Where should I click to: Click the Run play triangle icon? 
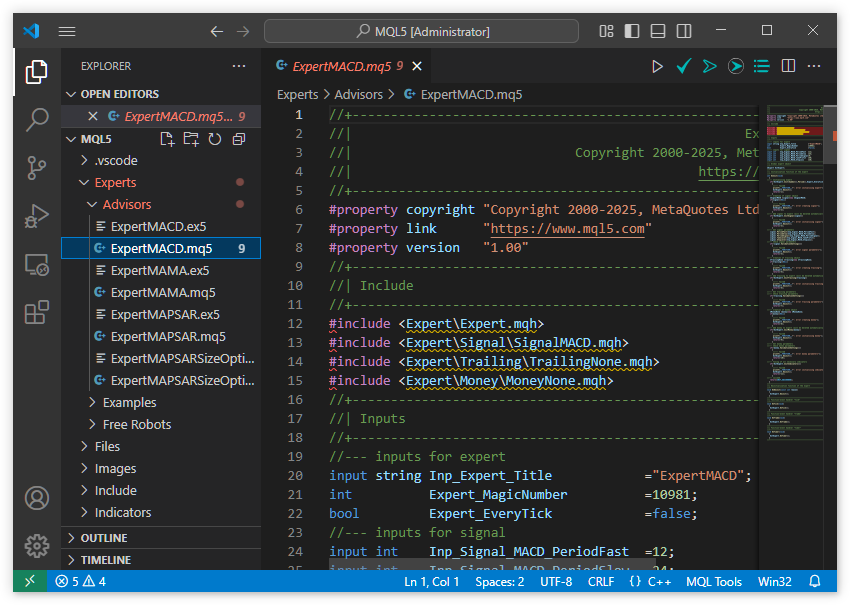pyautogui.click(x=657, y=66)
